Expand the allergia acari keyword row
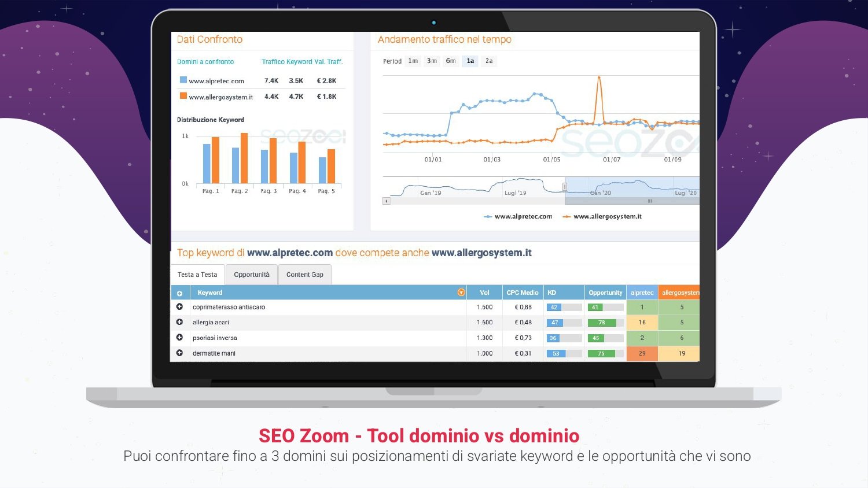Image resolution: width=868 pixels, height=488 pixels. pos(179,322)
